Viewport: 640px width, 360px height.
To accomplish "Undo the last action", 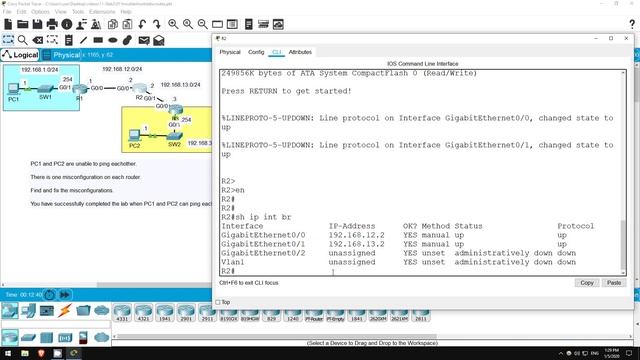I will point(142,24).
